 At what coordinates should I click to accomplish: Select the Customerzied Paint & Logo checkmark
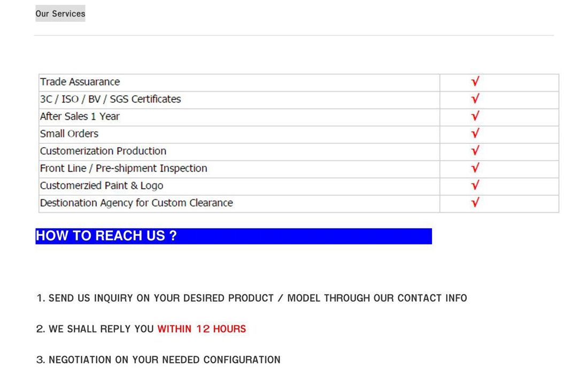point(475,186)
